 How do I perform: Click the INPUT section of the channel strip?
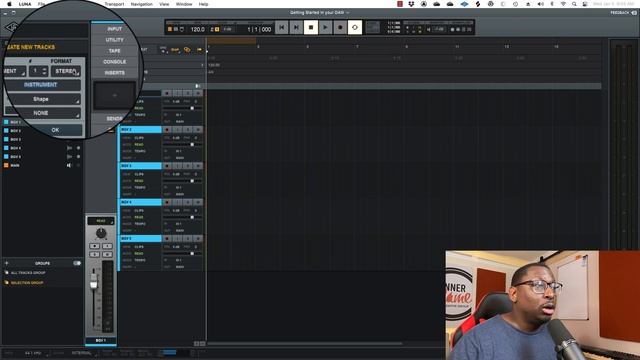pyautogui.click(x=115, y=29)
